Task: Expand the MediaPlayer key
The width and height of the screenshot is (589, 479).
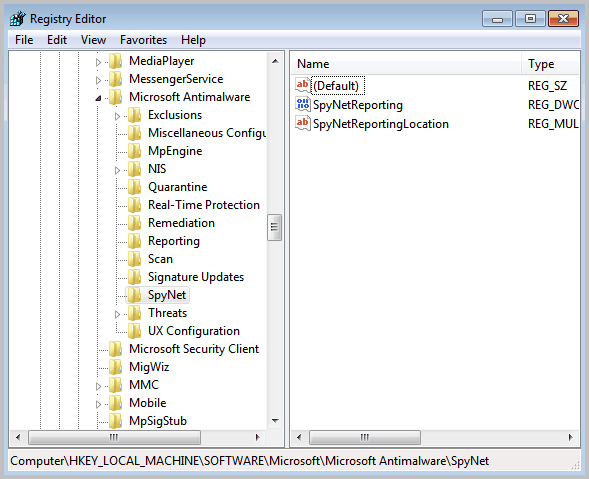Action: click(x=98, y=62)
